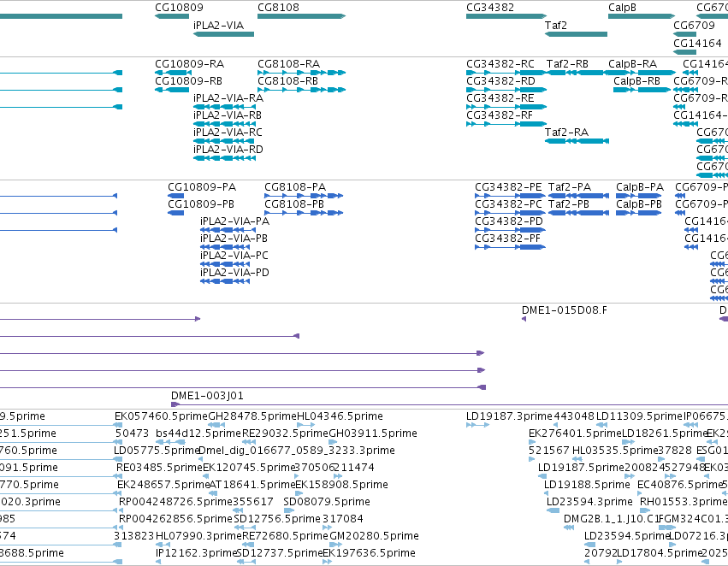Open protein CG34382-PF
The image size is (728, 566).
coord(510,247)
